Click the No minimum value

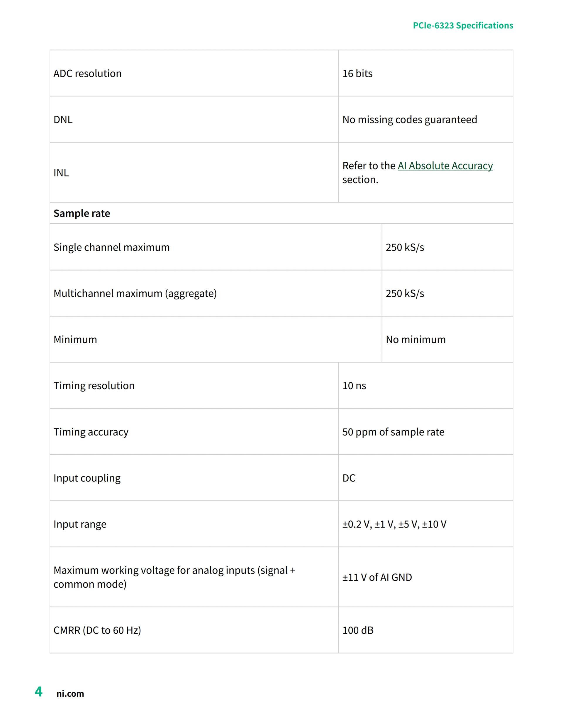(416, 339)
